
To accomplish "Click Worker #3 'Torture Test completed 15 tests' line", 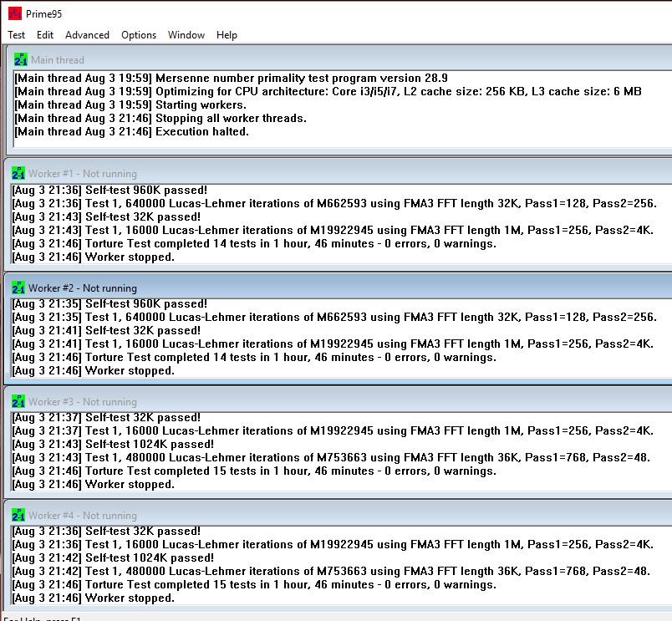I will click(x=254, y=471).
